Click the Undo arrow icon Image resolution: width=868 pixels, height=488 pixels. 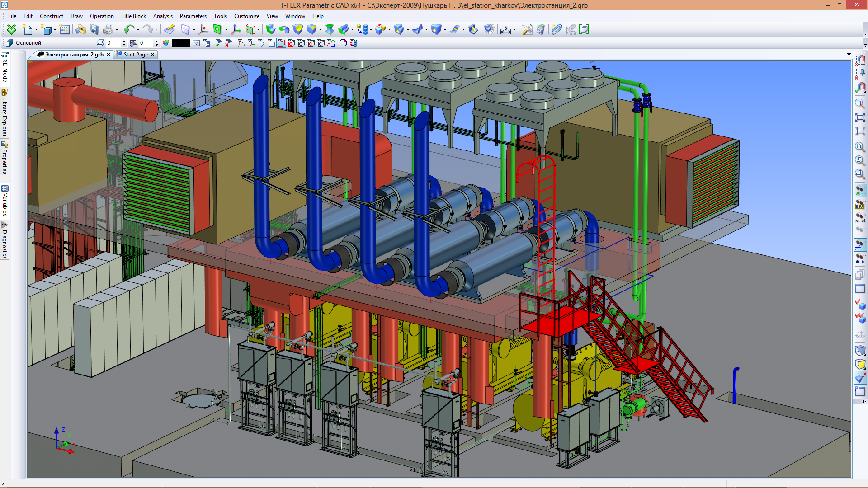point(129,30)
